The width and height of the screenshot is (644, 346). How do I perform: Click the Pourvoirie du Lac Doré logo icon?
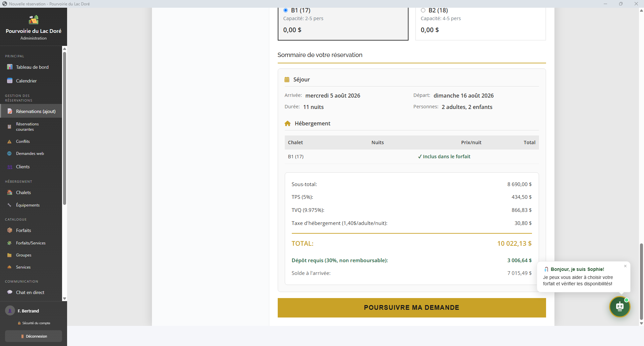tap(34, 20)
